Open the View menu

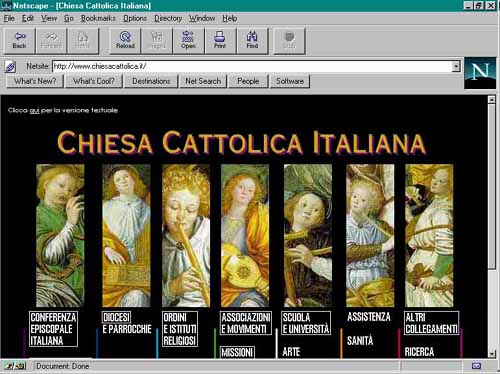click(x=49, y=18)
